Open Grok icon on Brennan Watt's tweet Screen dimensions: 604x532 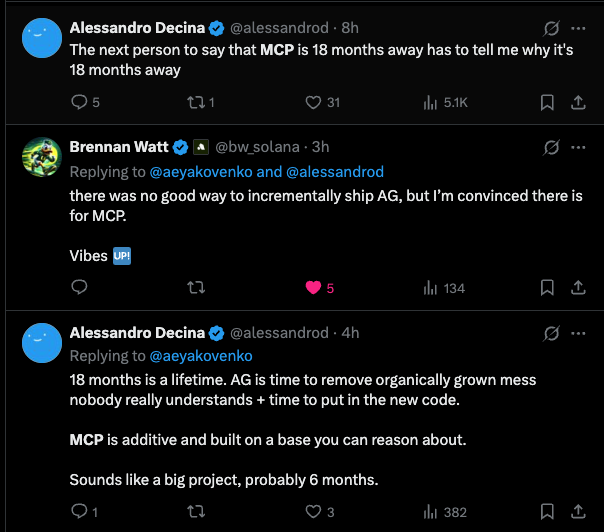547,147
